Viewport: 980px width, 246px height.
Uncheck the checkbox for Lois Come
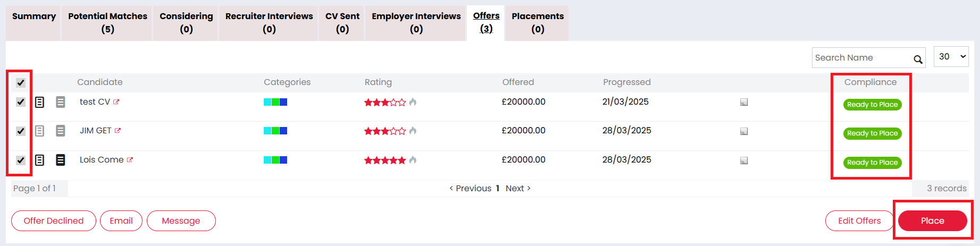pyautogui.click(x=21, y=160)
